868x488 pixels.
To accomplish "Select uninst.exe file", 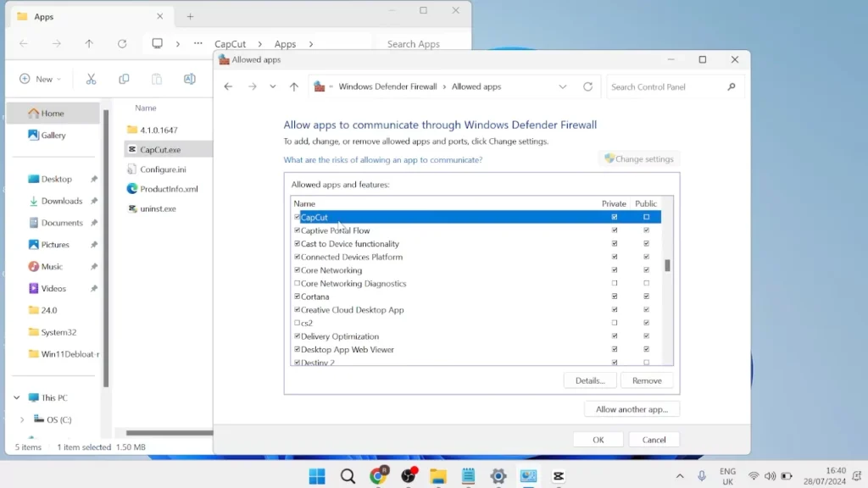I will 158,208.
